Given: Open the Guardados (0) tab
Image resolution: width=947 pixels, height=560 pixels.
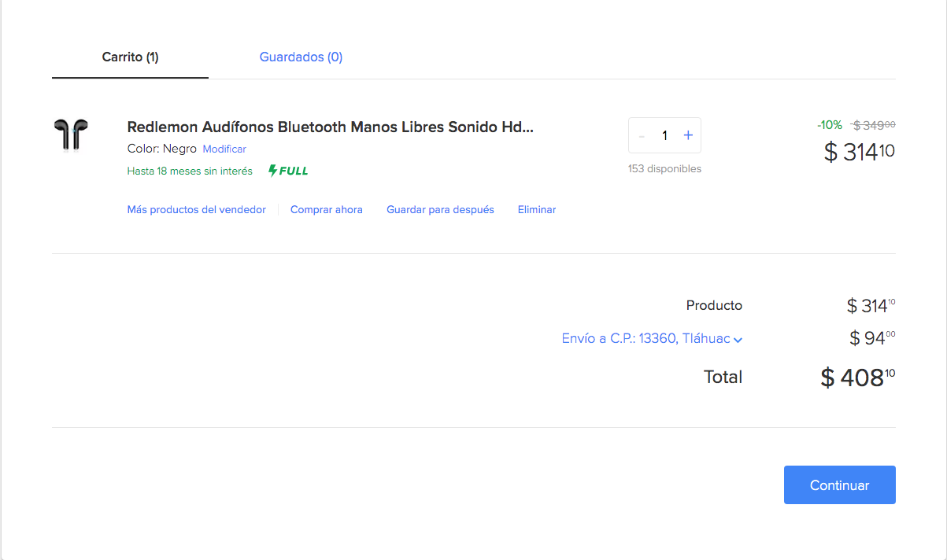Looking at the screenshot, I should click(301, 57).
